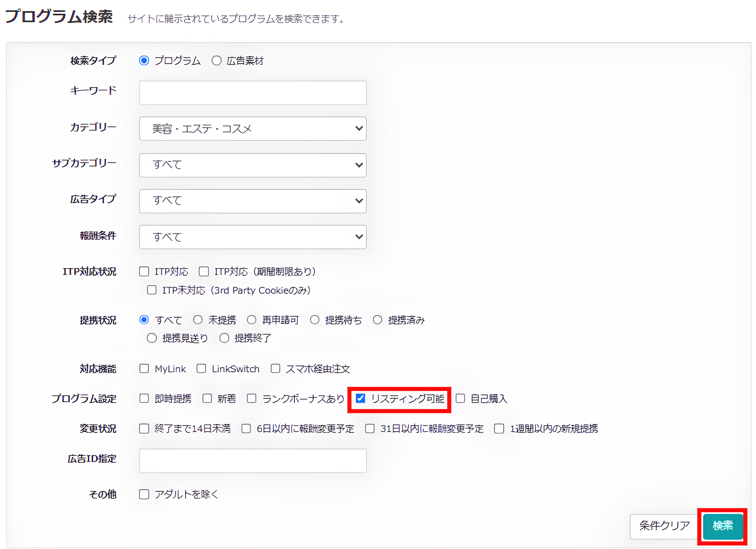The image size is (756, 549).
Task: Select the 広告素材 search type radio button
Action: click(x=217, y=60)
